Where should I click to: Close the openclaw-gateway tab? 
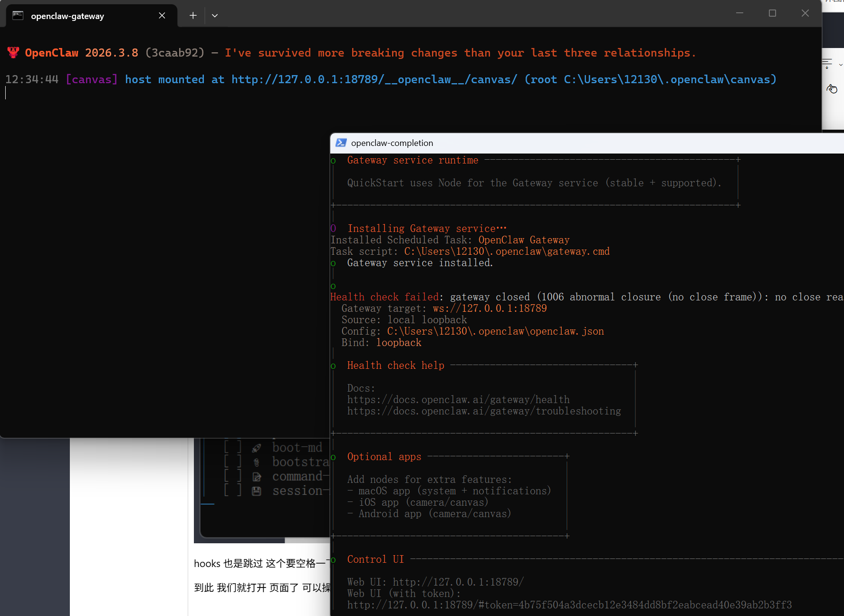coord(162,16)
